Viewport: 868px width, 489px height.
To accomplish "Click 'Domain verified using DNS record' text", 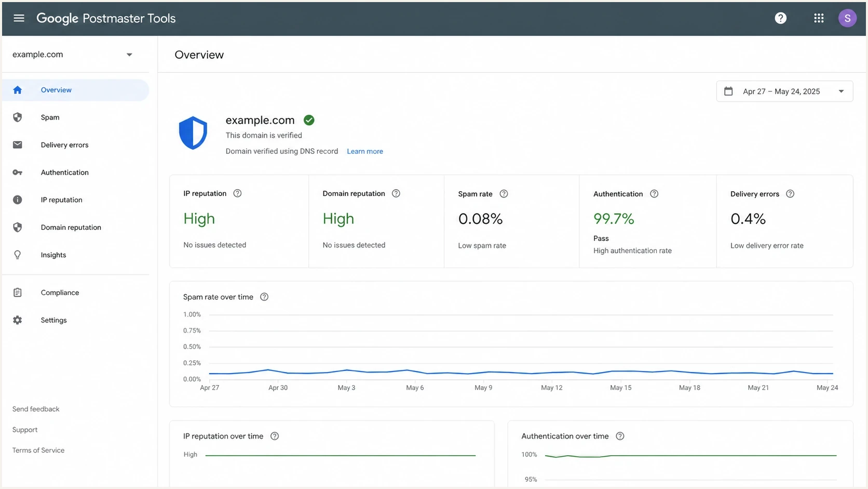I will coord(281,151).
